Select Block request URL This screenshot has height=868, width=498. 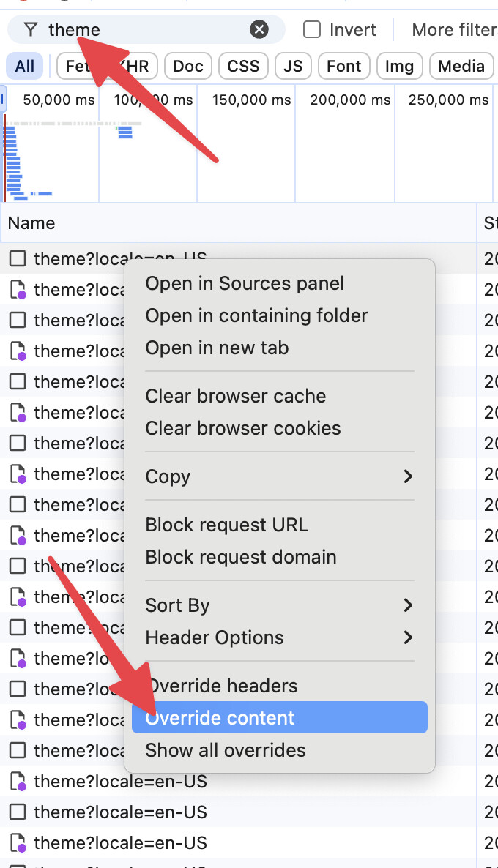pos(227,525)
